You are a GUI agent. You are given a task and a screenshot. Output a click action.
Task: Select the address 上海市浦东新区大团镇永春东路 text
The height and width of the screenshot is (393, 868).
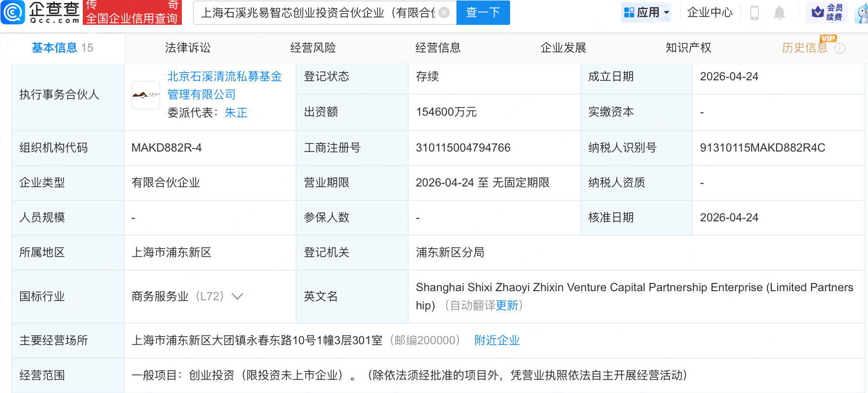(257, 340)
